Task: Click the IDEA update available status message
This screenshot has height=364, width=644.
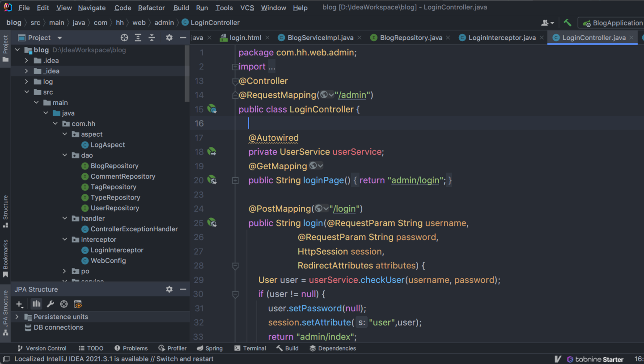Action: (x=114, y=359)
